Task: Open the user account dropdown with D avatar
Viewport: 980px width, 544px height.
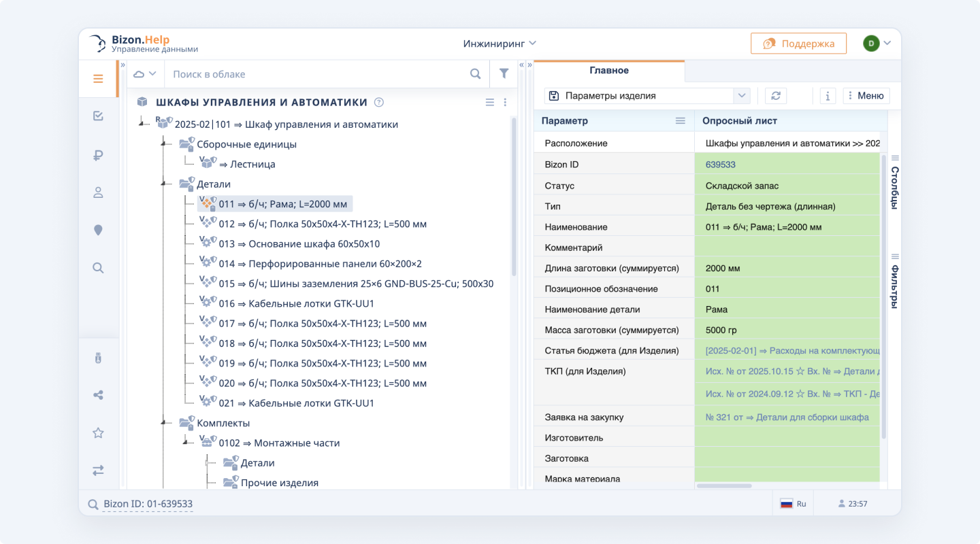Action: [878, 42]
